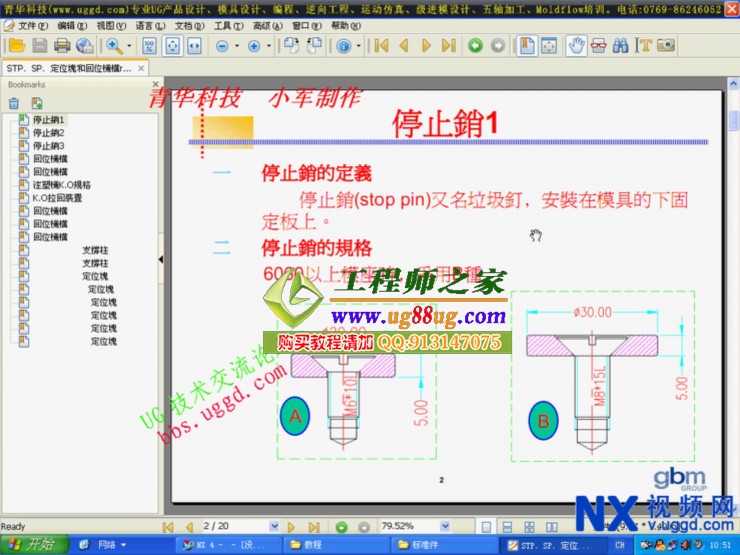Go to previous page in status bar
The width and height of the screenshot is (740, 555).
click(190, 527)
